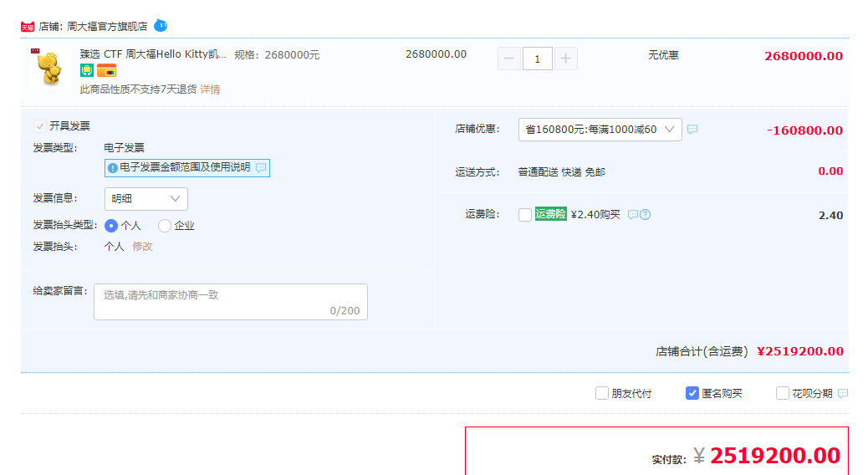Increase quantity with the plus button
The height and width of the screenshot is (475, 868).
(x=566, y=59)
